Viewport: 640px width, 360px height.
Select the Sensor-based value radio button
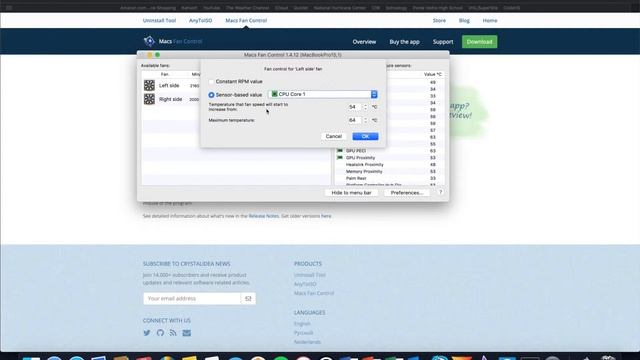coord(211,95)
